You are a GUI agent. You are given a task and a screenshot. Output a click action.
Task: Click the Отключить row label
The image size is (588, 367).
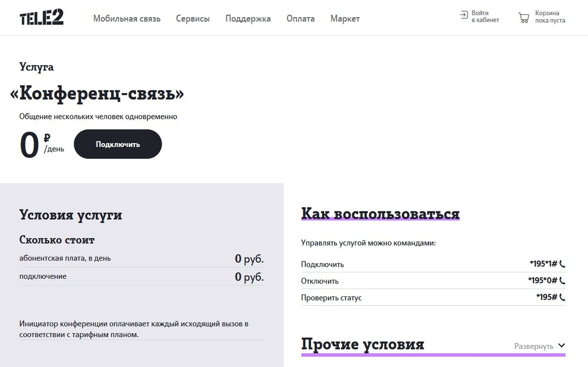pos(320,281)
